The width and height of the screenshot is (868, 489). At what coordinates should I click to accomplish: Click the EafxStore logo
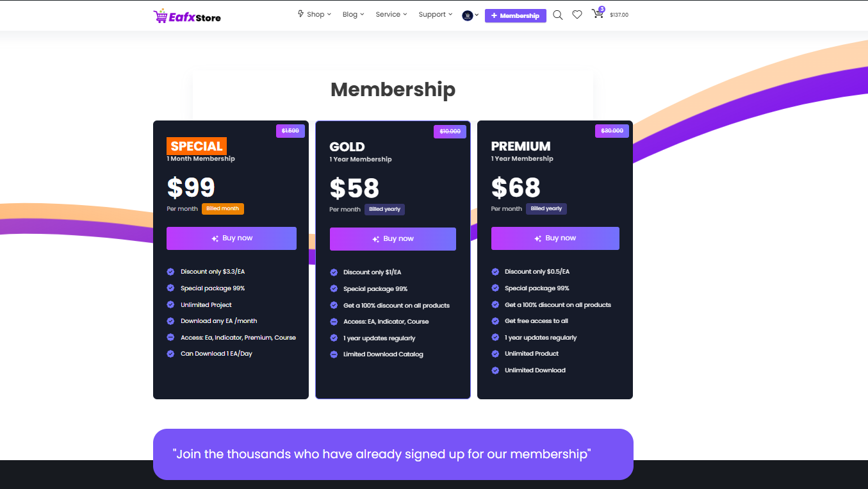point(187,16)
